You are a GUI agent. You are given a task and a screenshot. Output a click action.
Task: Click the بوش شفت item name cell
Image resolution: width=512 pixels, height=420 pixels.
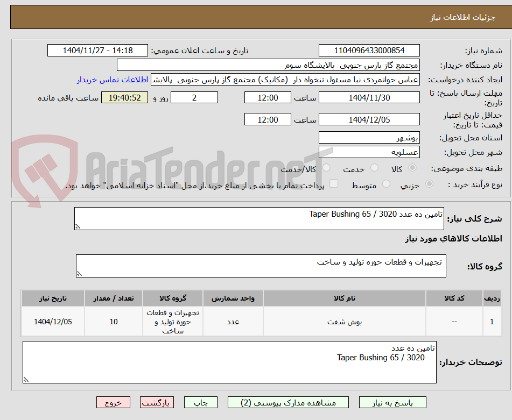(345, 322)
